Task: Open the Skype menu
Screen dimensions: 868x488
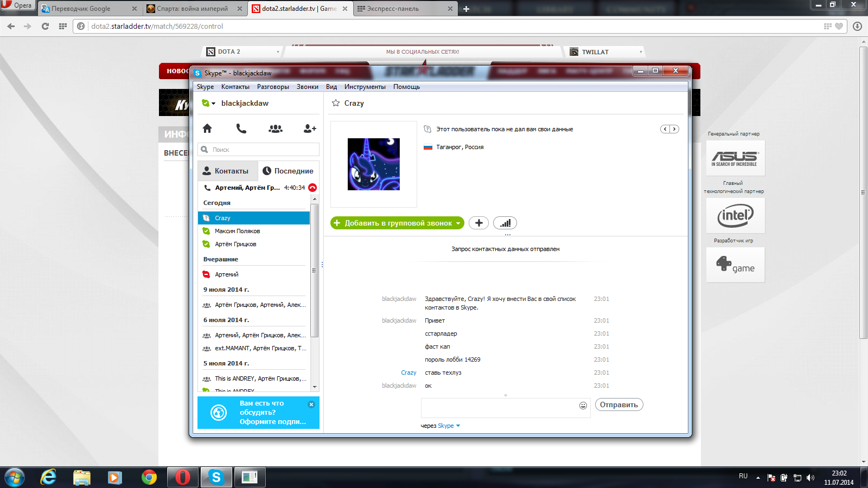Action: coord(205,87)
